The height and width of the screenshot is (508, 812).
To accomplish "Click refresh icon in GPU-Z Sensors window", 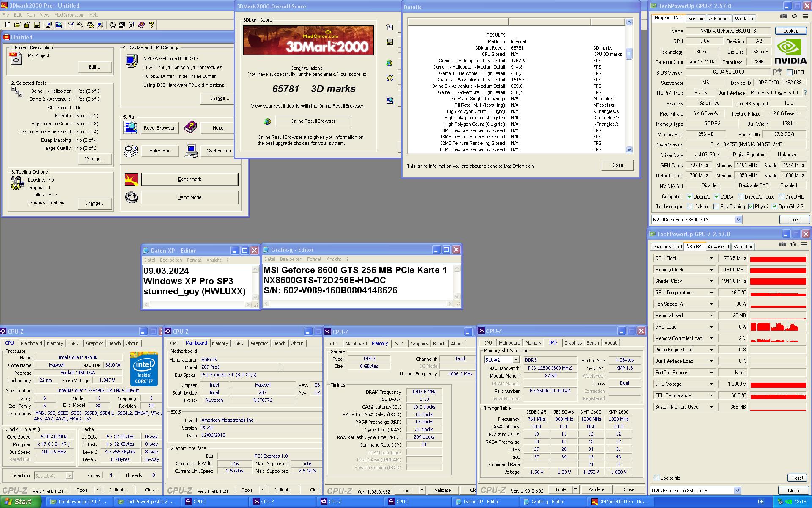I will (793, 245).
